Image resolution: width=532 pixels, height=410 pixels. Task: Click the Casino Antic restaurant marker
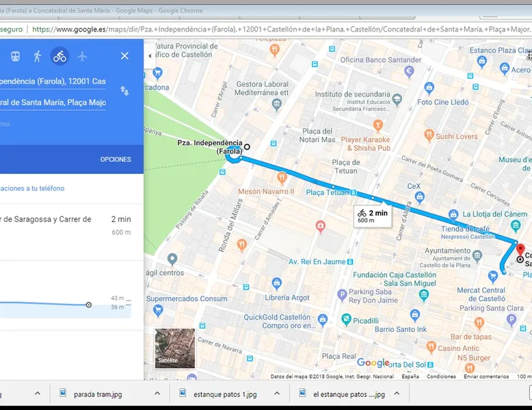click(x=431, y=347)
